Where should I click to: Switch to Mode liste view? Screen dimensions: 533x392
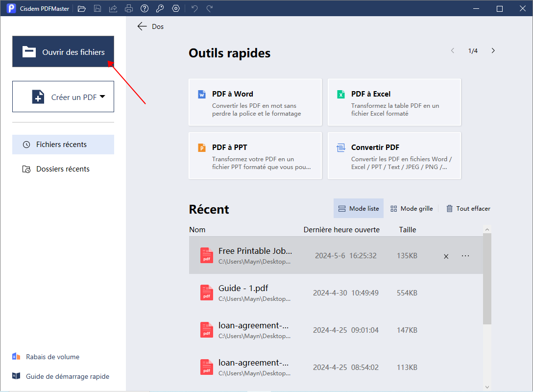(359, 208)
